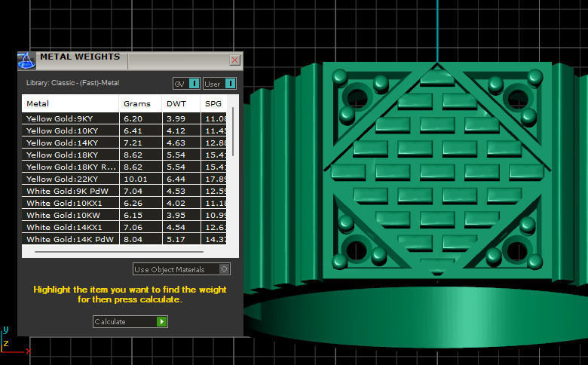Click the 5.17 DWT value

[x=176, y=239]
